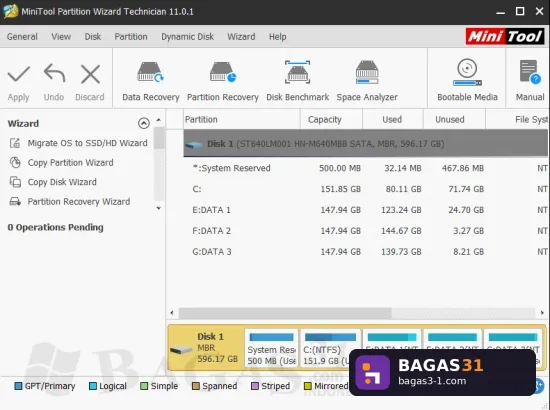Viewport: 550px width, 410px height.
Task: Click 80.11 GB used value
Action: [403, 189]
